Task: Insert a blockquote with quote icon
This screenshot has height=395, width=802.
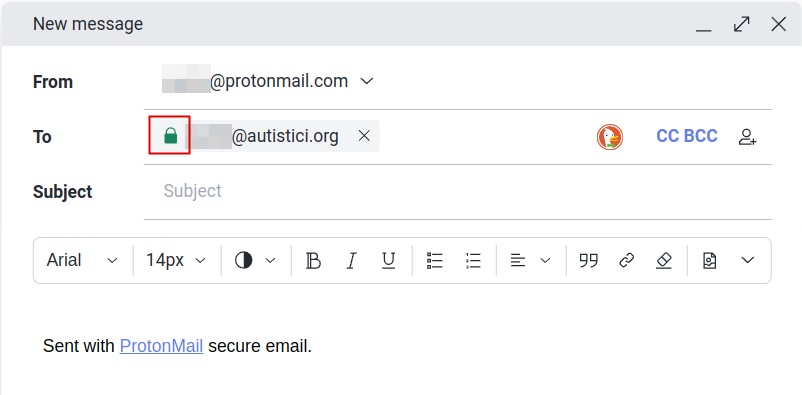Action: point(588,260)
